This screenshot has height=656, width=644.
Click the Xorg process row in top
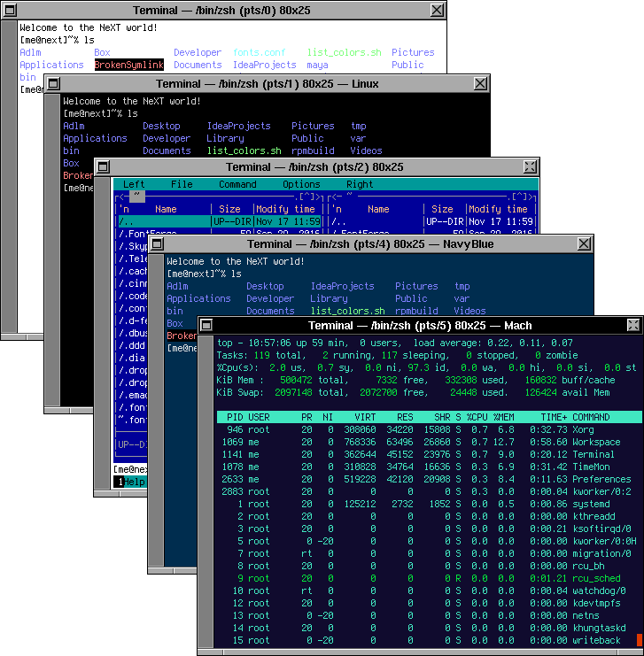(430, 429)
